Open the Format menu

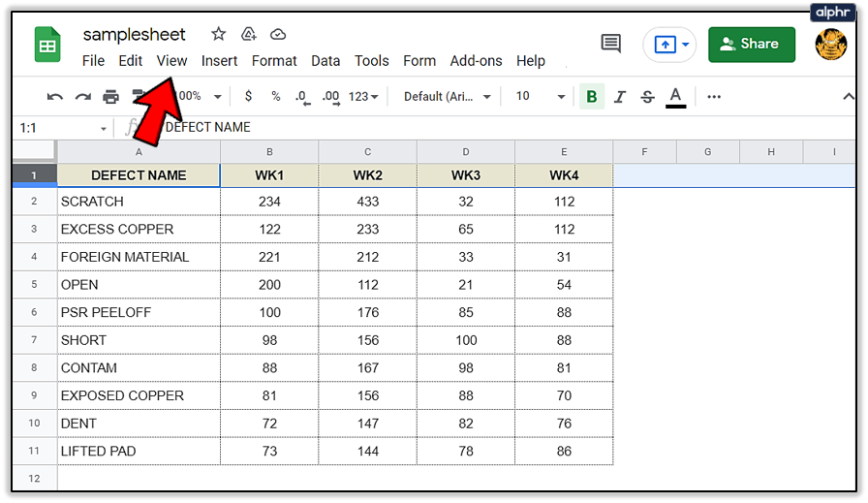click(274, 60)
